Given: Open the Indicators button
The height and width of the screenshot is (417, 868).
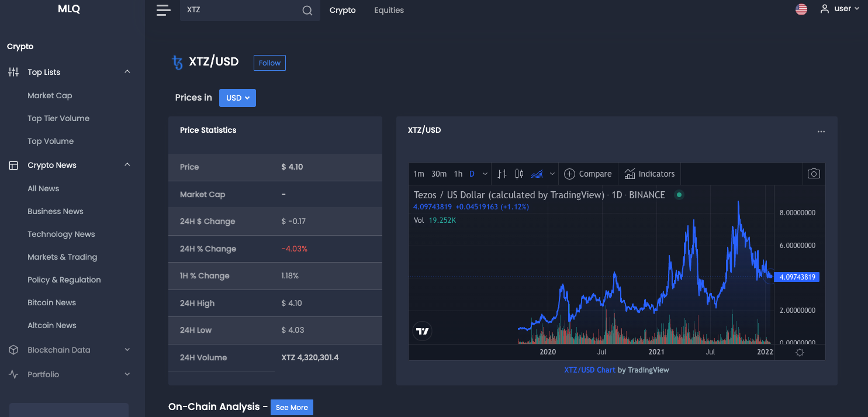Looking at the screenshot, I should tap(649, 174).
